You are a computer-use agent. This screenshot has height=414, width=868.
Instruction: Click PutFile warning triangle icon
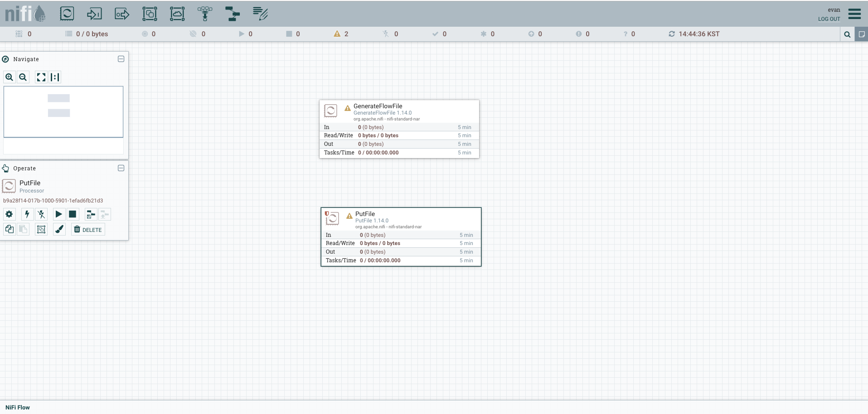click(x=349, y=216)
